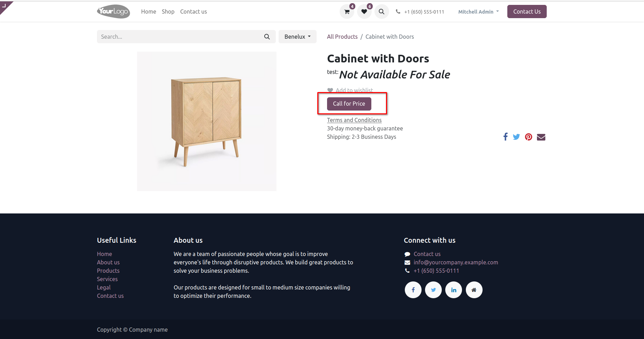Toggle Add to wishlist for this product
Image resolution: width=644 pixels, height=339 pixels.
[x=350, y=90]
